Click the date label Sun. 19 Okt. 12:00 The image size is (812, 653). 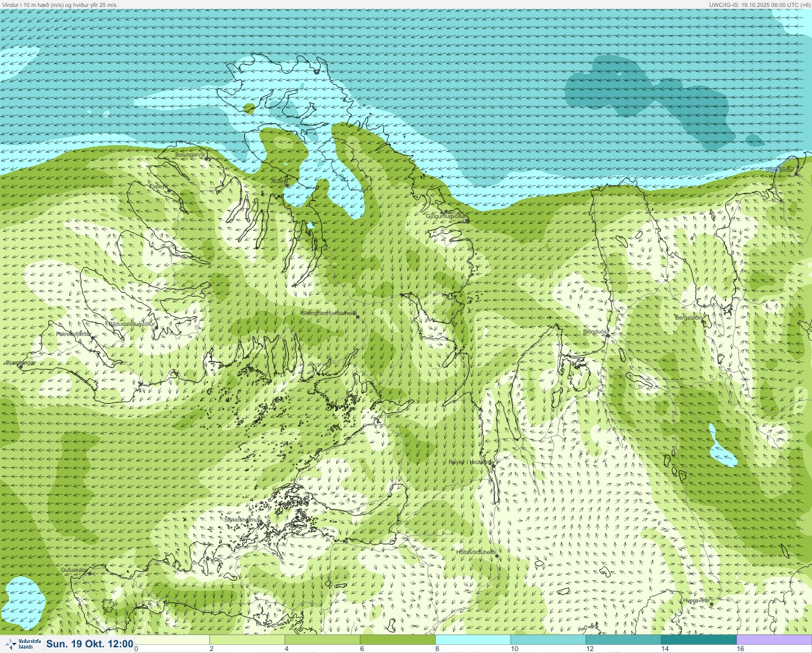tap(89, 644)
